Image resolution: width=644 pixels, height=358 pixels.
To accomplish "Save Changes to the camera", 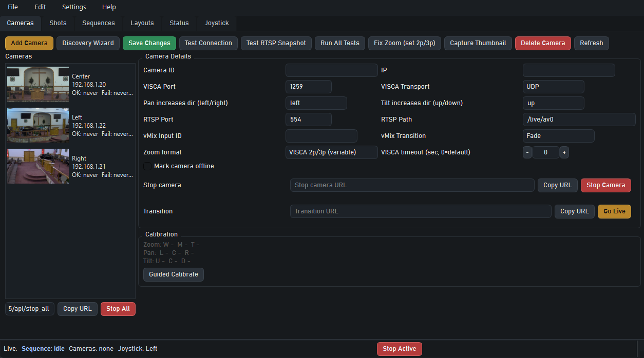I will click(x=149, y=43).
